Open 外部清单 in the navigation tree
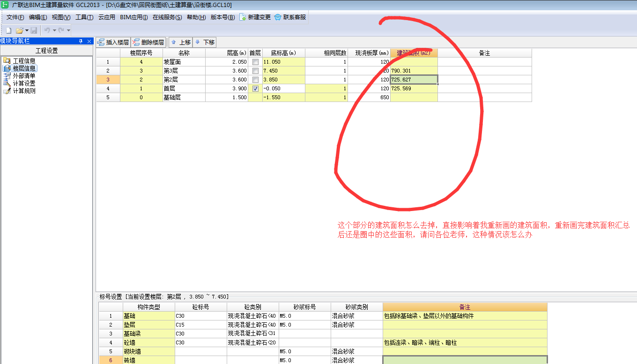The height and width of the screenshot is (364, 637). coord(24,76)
